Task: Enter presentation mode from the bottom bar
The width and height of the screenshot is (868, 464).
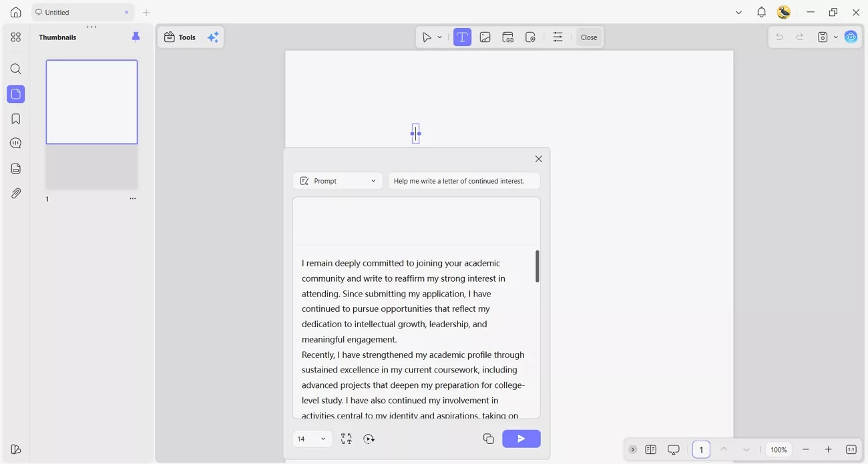Action: tap(674, 449)
